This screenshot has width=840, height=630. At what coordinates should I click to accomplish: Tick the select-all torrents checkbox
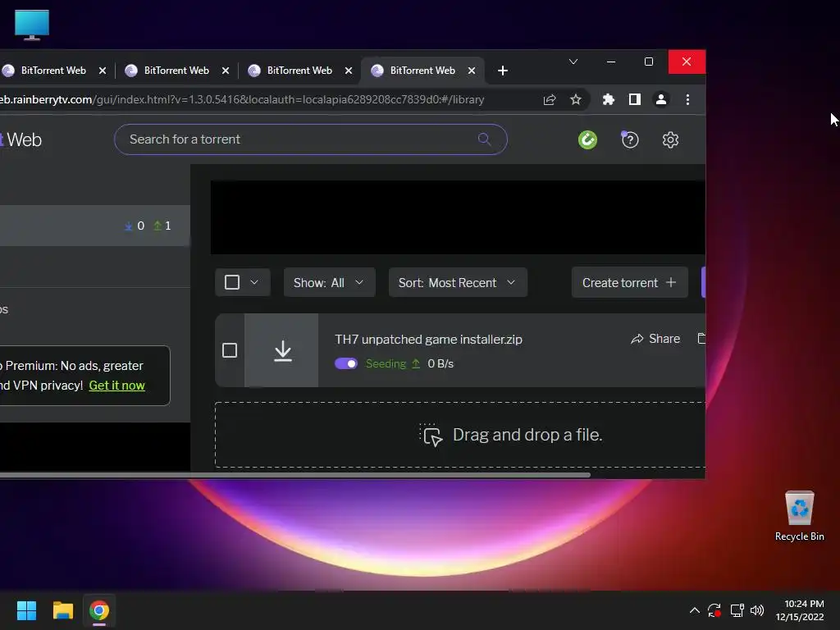tap(232, 282)
